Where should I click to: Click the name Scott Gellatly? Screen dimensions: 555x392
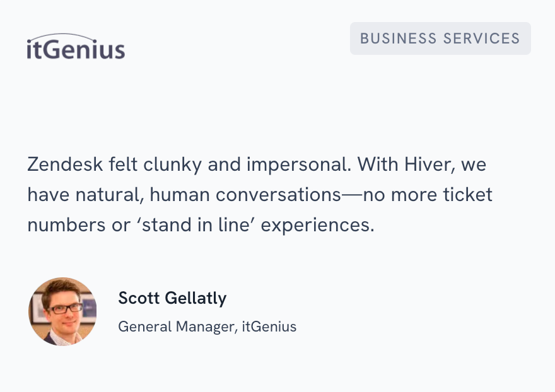(172, 298)
